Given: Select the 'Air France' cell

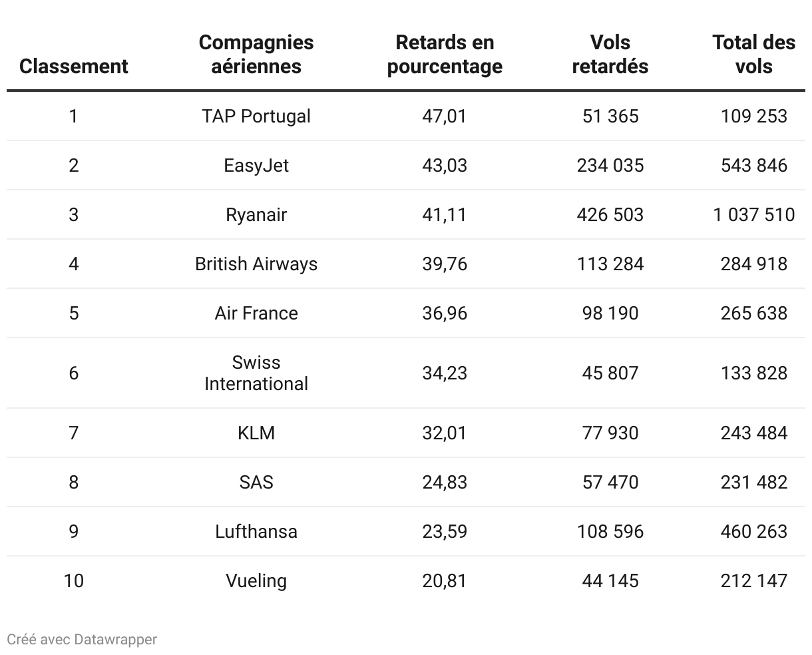Looking at the screenshot, I should tap(256, 314).
